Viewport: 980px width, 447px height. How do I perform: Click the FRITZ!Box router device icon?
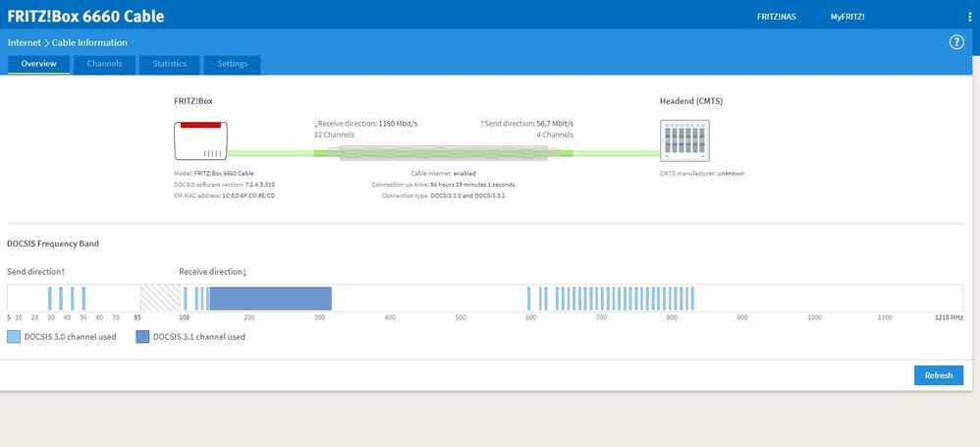[200, 140]
